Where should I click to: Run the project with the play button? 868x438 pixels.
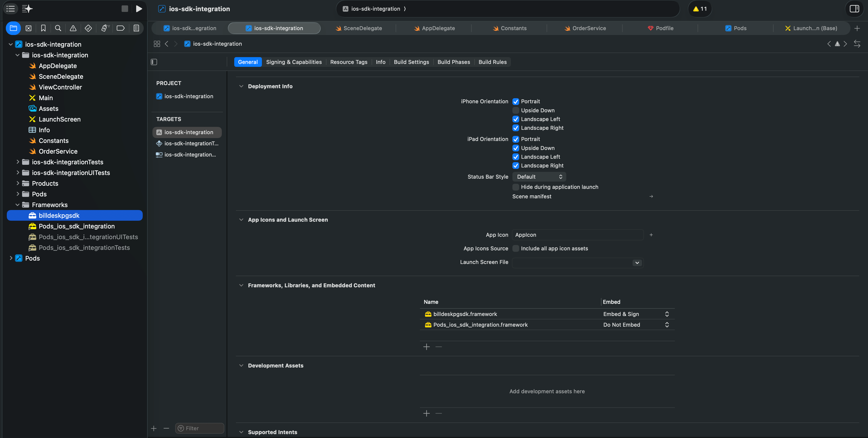(139, 9)
